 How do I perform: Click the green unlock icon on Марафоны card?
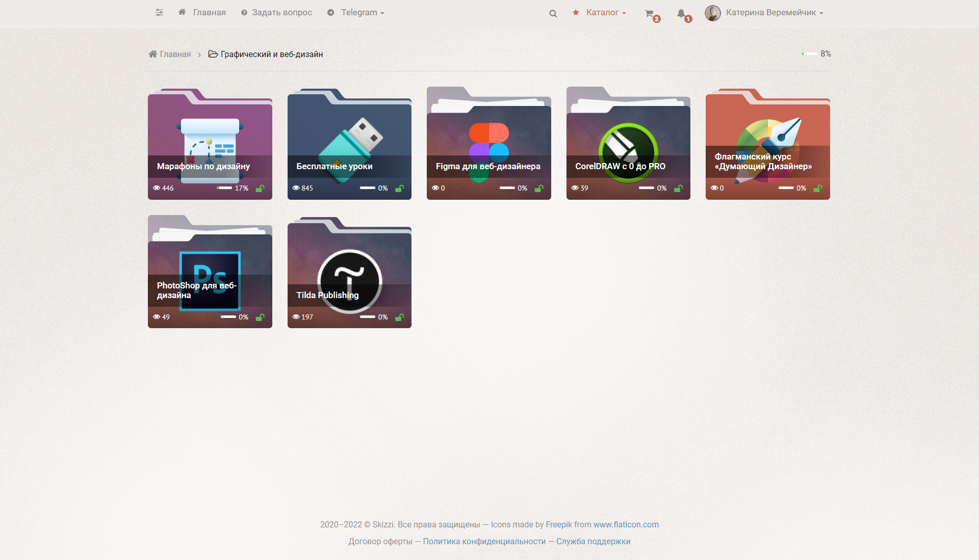(x=260, y=188)
